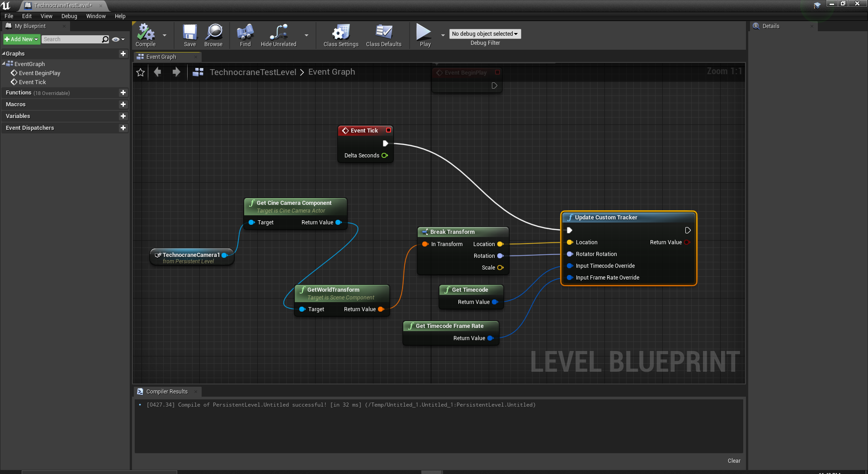
Task: Click Update Custom Tracker exec output pin
Action: tap(688, 230)
